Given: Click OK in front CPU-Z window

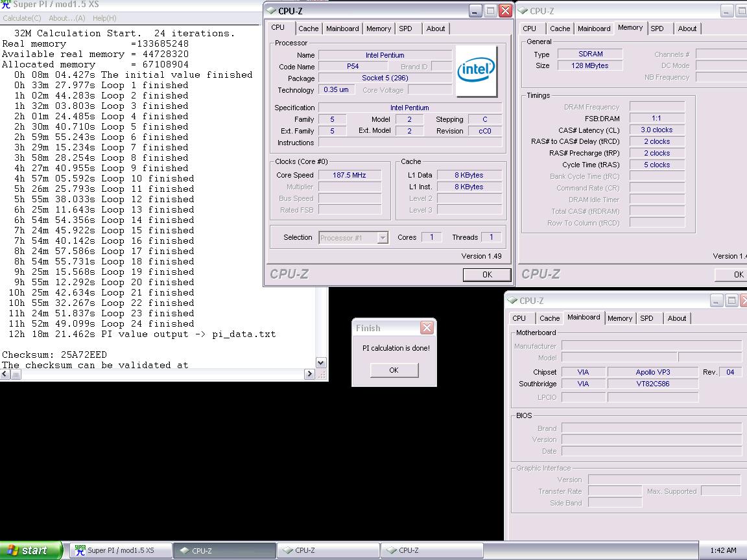Looking at the screenshot, I should (x=487, y=274).
